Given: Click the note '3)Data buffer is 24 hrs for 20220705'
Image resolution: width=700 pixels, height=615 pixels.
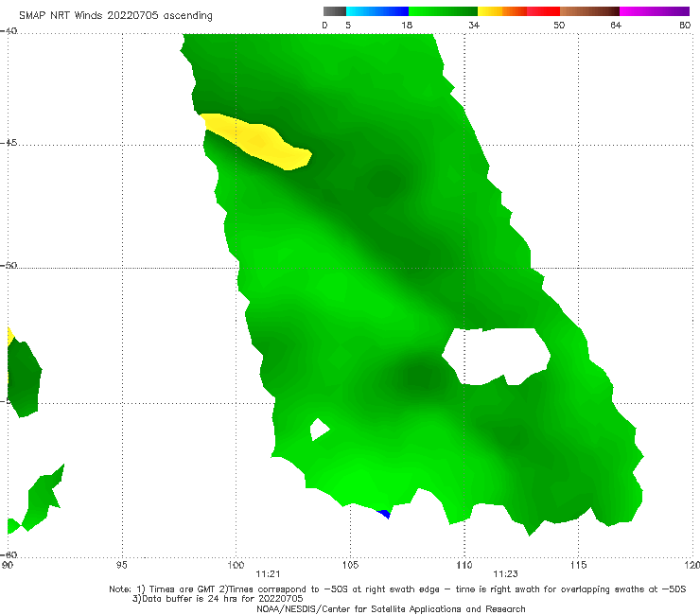Looking at the screenshot, I should [x=218, y=599].
